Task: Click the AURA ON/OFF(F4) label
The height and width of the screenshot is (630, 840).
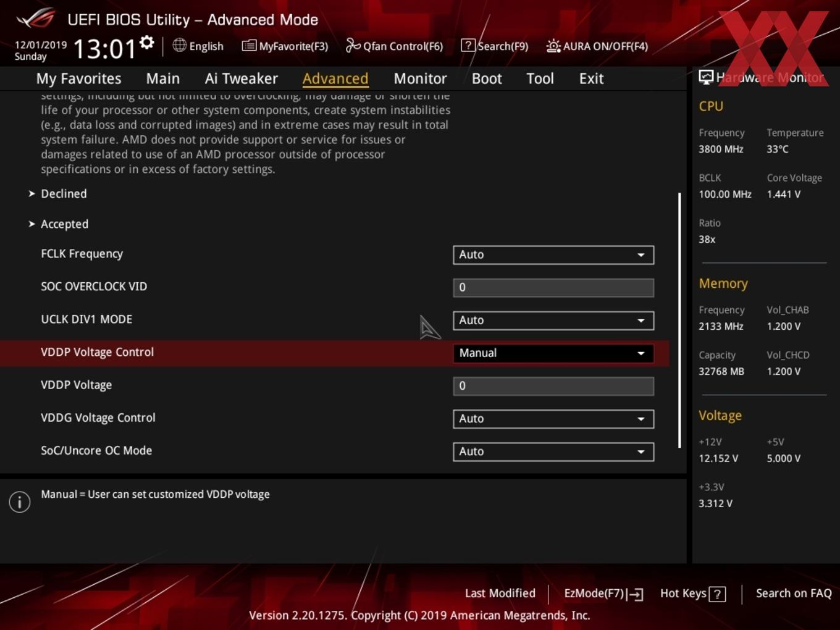Action: click(x=605, y=46)
